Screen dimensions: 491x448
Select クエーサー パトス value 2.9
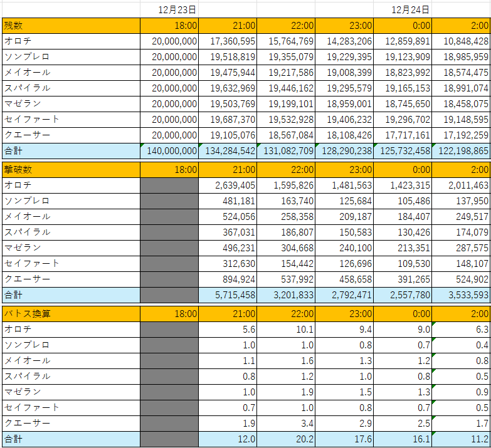(x=344, y=424)
